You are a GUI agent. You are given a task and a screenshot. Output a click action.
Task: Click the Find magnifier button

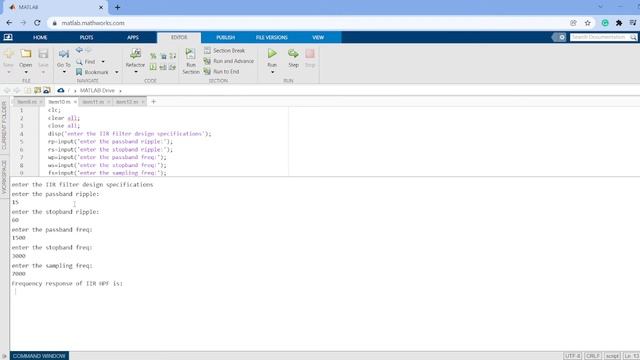(x=85, y=62)
